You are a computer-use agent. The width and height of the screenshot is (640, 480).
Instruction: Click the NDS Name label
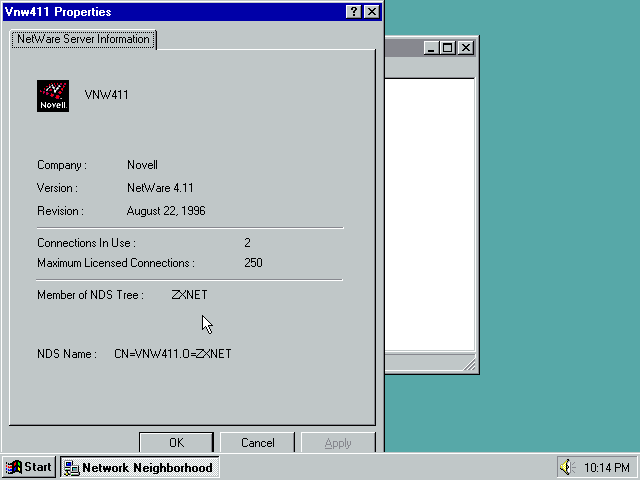click(67, 353)
